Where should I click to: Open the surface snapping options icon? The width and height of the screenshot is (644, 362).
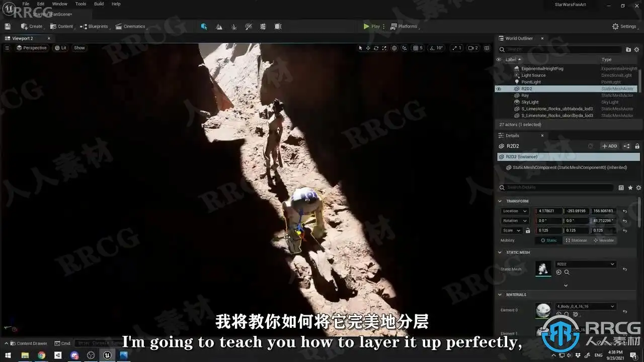405,48
